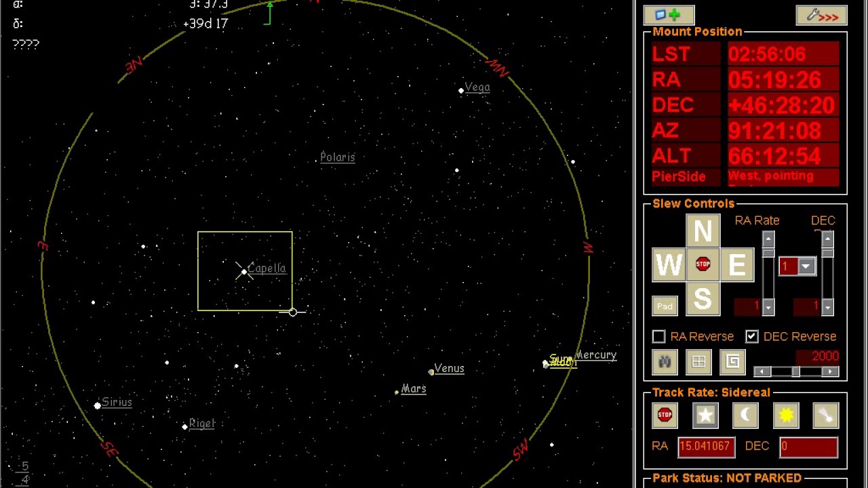
Task: Stop slewing with the center STOP icon
Action: click(703, 264)
